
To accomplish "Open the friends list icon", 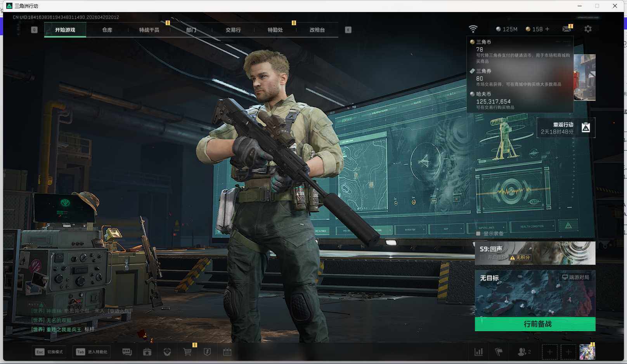I will tap(524, 352).
